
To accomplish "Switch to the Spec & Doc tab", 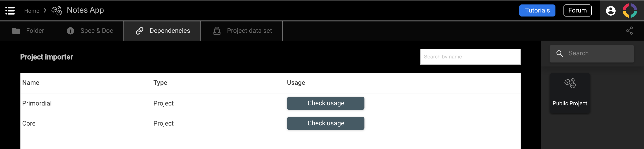I will (89, 31).
